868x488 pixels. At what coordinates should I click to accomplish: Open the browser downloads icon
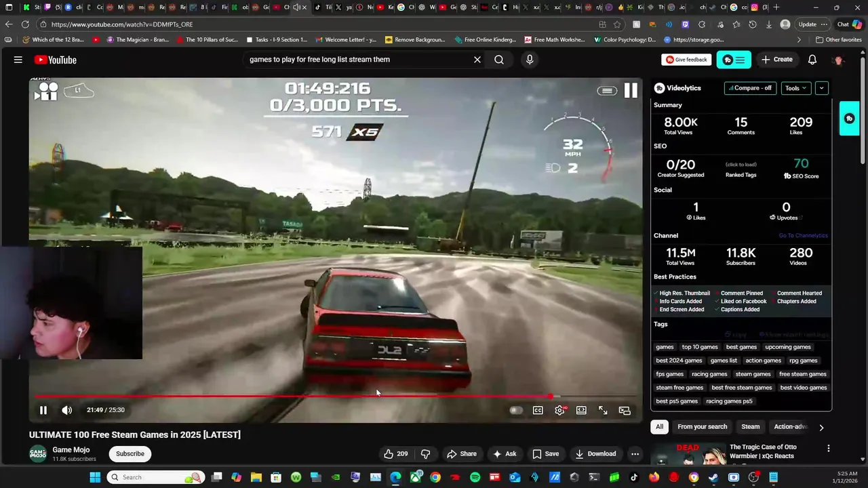(x=768, y=24)
